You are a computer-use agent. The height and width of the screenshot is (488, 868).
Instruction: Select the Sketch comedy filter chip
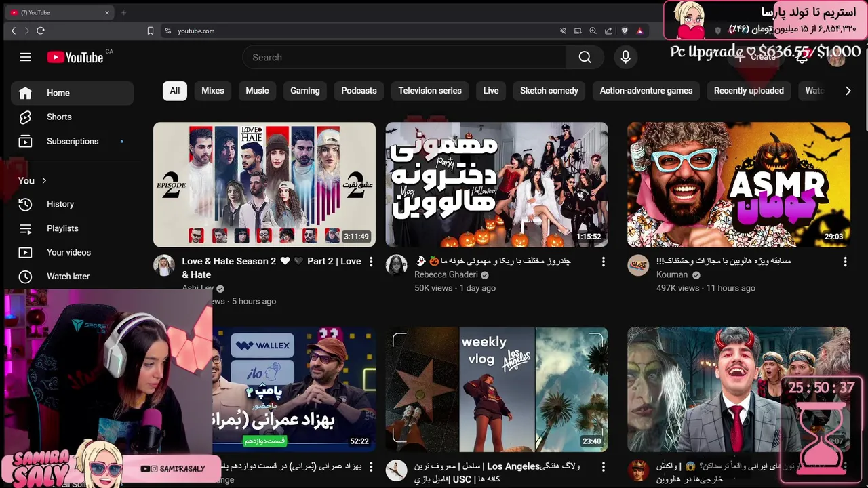point(549,91)
